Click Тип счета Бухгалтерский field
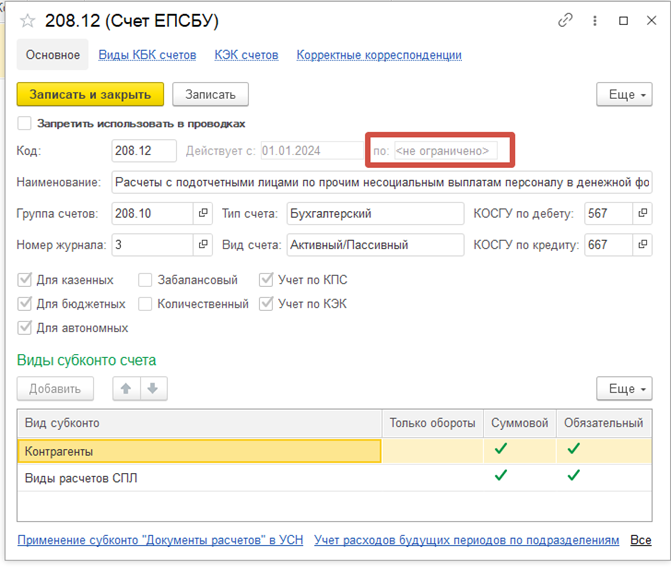 (x=375, y=213)
